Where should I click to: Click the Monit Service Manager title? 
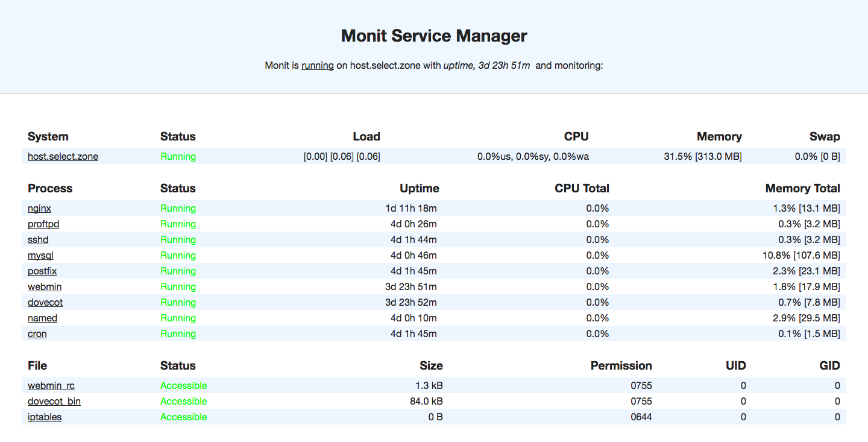[434, 36]
